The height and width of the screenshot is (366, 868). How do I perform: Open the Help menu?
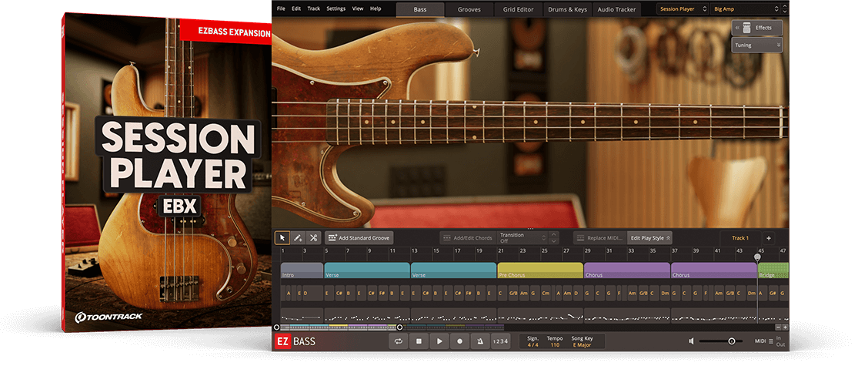pos(376,9)
